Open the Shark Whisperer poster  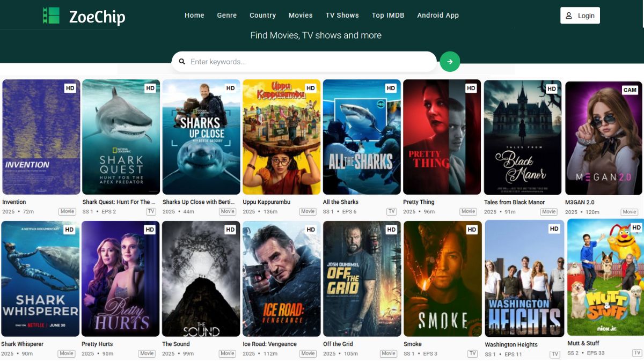click(x=40, y=279)
